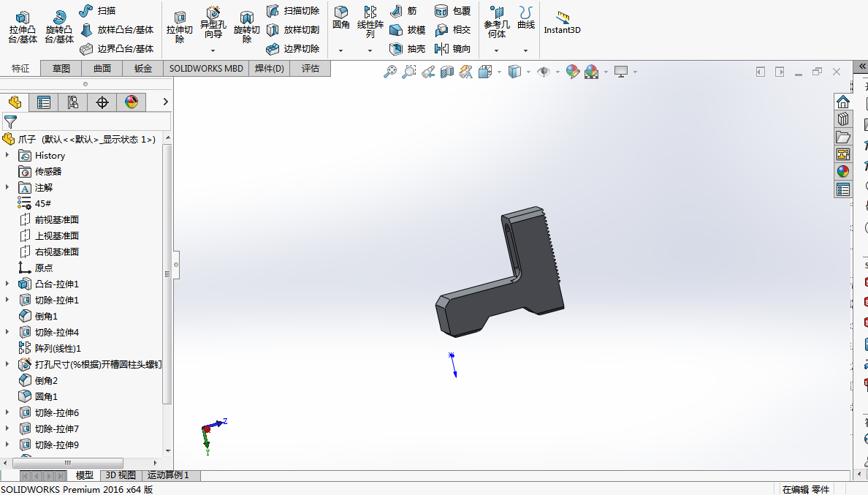Click the Lofted Cut (放样切割) tool

coord(293,30)
